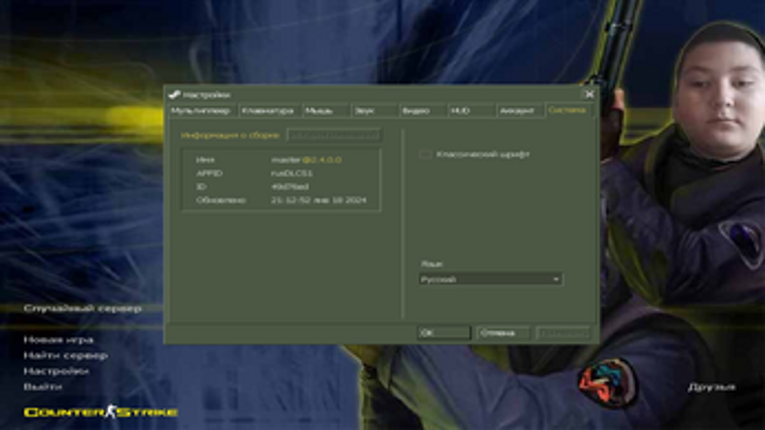Click Настройки in the main menu
Screen dimensions: 765x430
pos(56,371)
